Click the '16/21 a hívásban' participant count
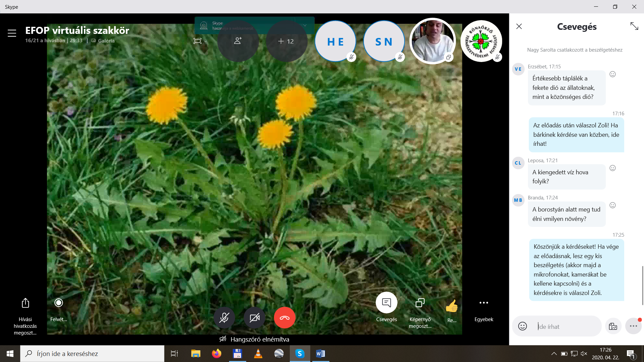Screen dimensions: 644x362 coord(45,41)
